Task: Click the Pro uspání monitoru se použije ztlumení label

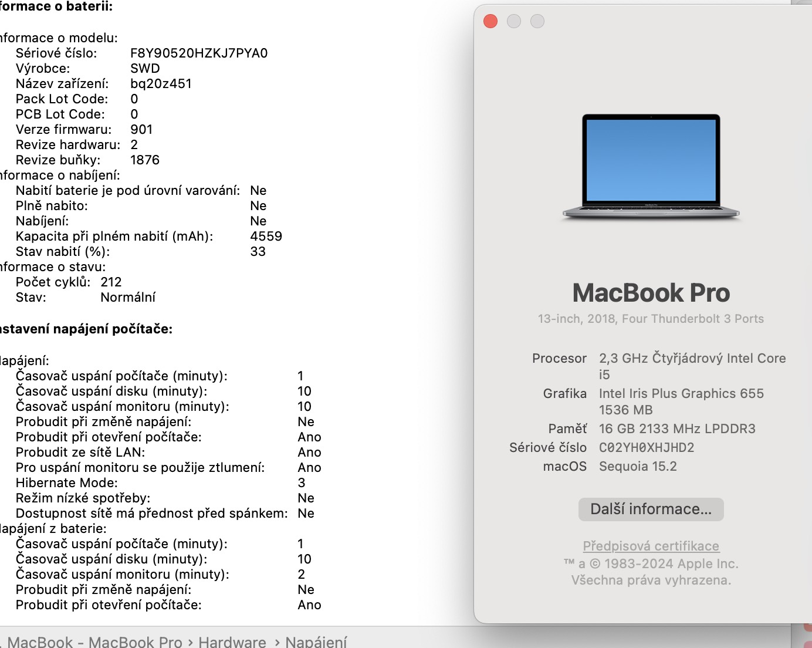Action: 140,467
